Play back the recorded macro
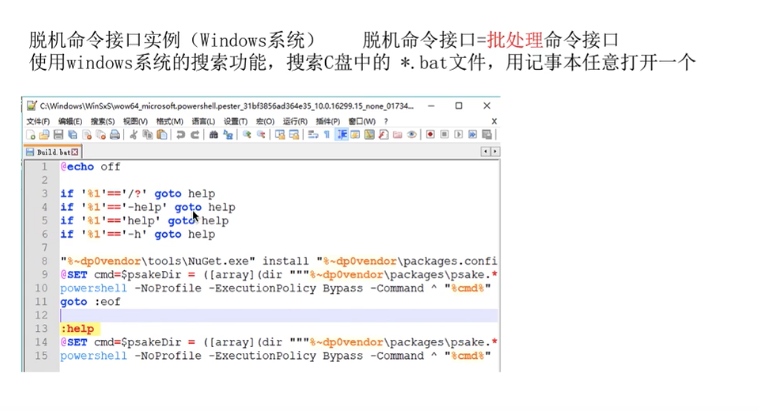 [458, 135]
